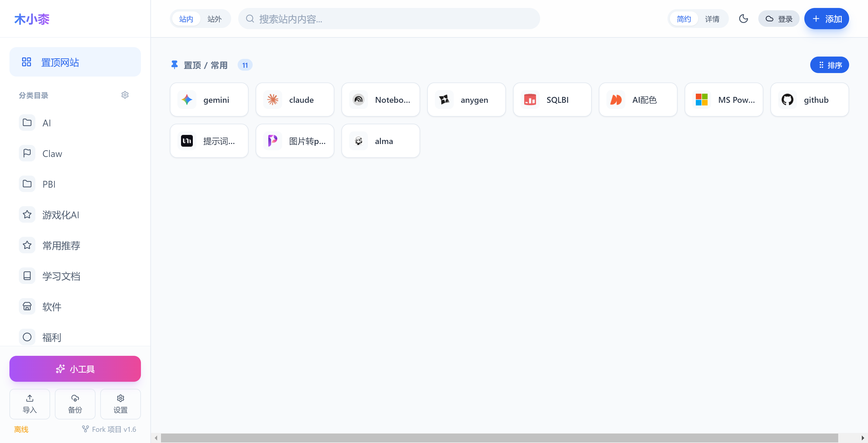Open the alma site card
The image size is (868, 443).
380,141
